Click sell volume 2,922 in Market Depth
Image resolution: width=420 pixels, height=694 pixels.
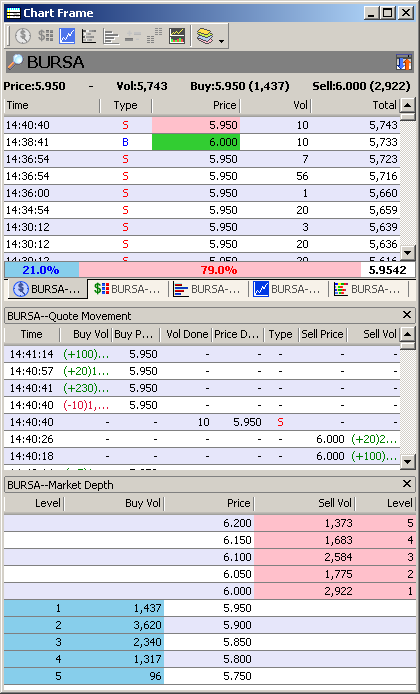point(338,591)
